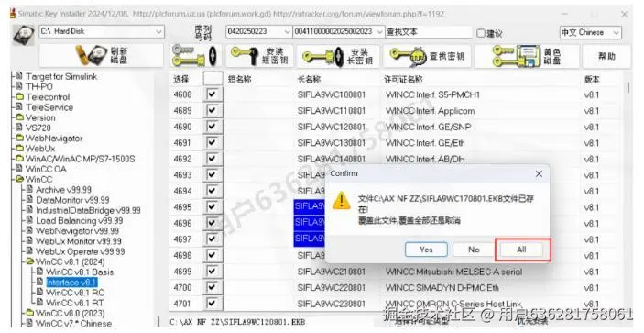Click the 帮助 help button
The image size is (644, 333).
click(x=606, y=56)
